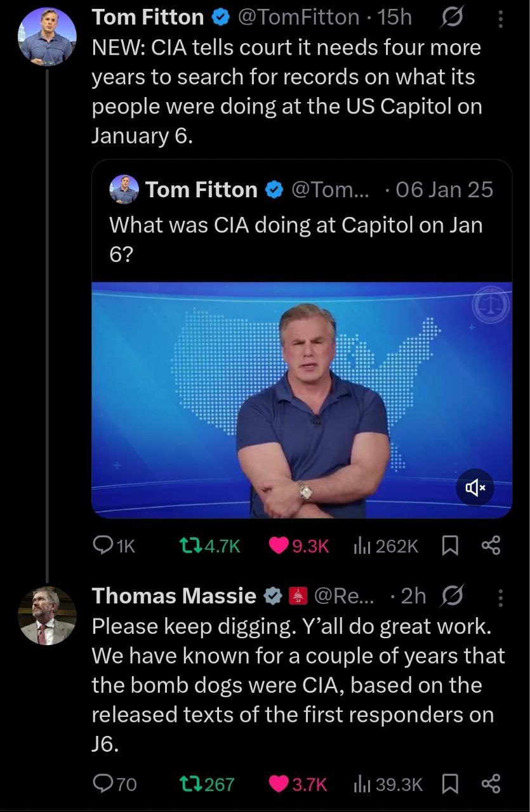The image size is (530, 812).
Task: Reply to Thomas Massie's comment
Action: 103,785
